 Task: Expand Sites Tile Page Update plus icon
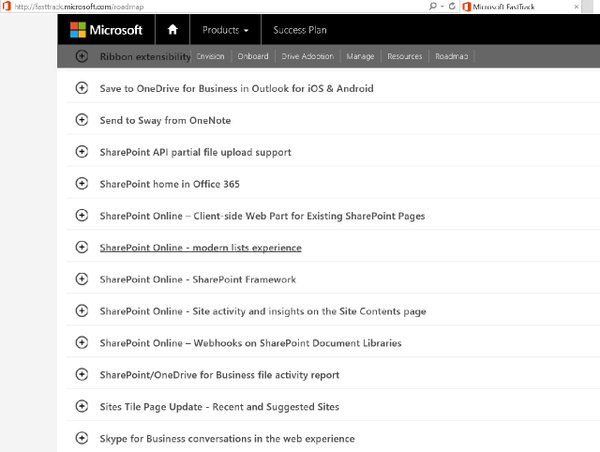(82, 406)
